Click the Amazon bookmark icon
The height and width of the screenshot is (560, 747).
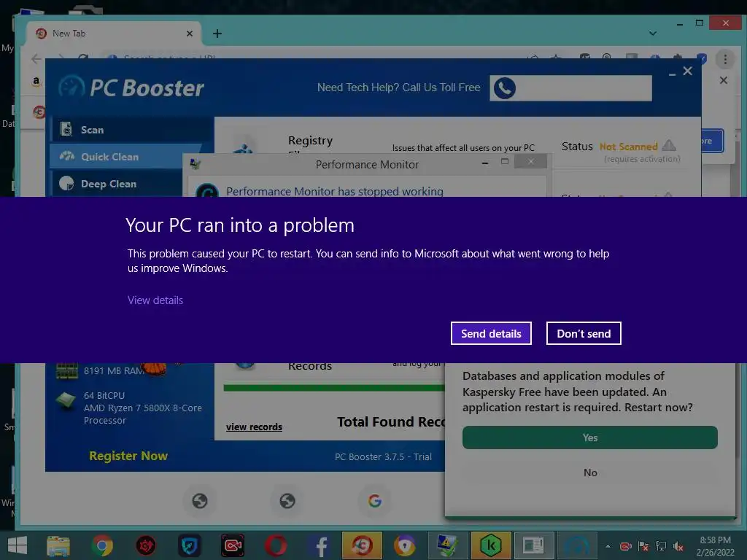[x=36, y=82]
